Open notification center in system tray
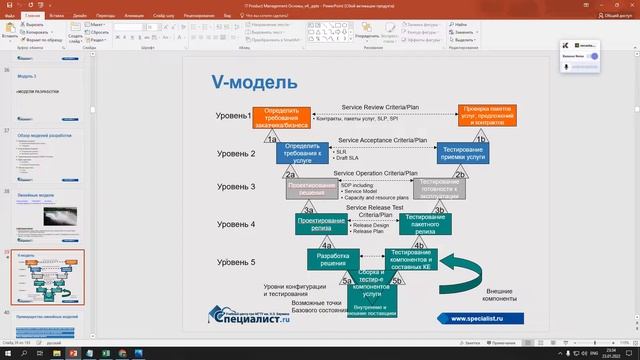640x360 pixels. pyautogui.click(x=629, y=353)
